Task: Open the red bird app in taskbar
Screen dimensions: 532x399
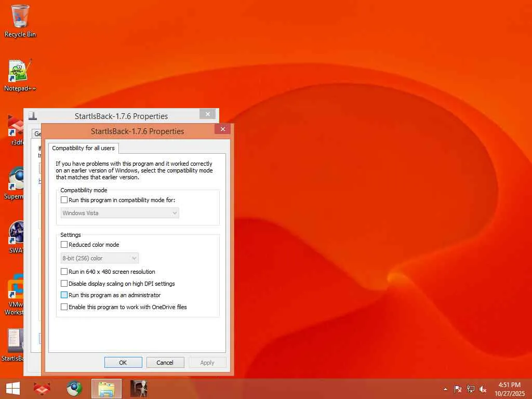Action: coord(42,389)
